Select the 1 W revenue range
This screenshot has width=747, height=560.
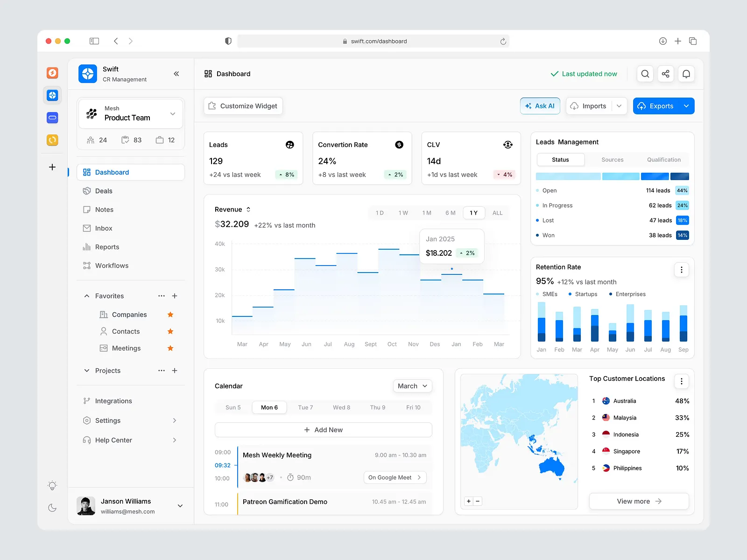pyautogui.click(x=403, y=213)
